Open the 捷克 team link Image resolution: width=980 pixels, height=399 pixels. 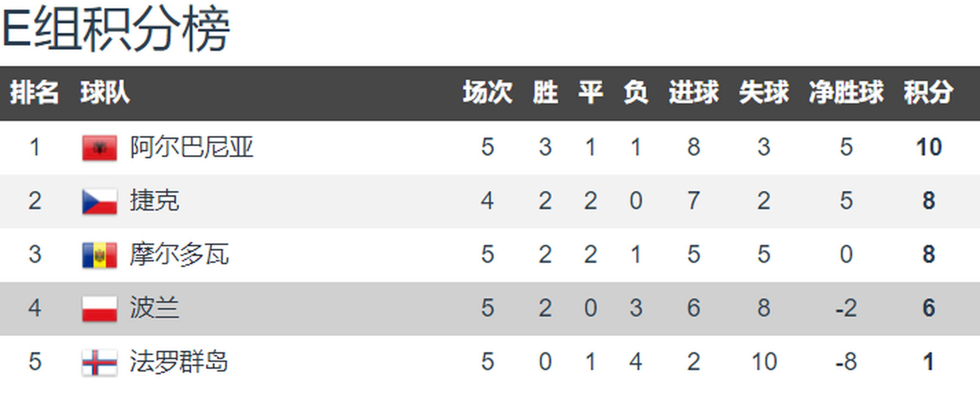154,201
